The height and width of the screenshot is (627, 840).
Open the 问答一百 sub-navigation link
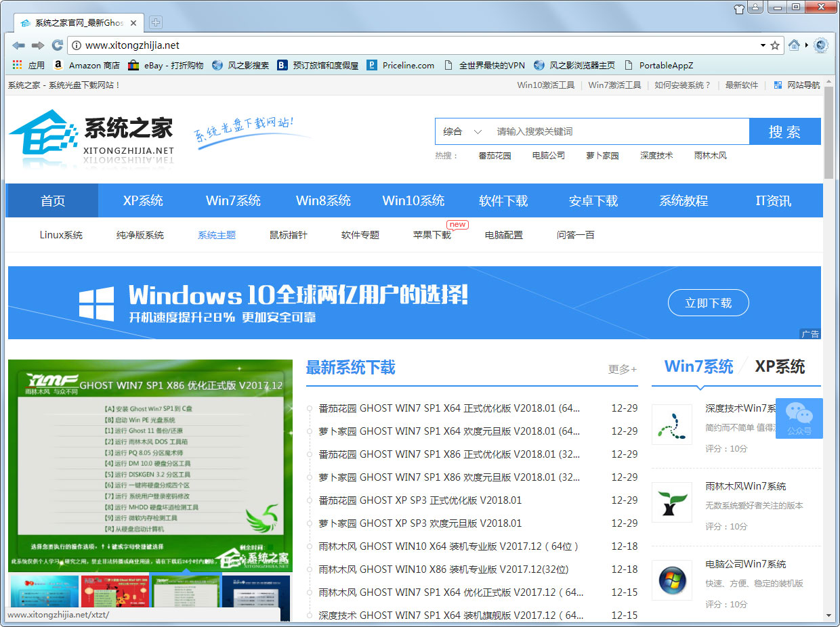coord(576,235)
